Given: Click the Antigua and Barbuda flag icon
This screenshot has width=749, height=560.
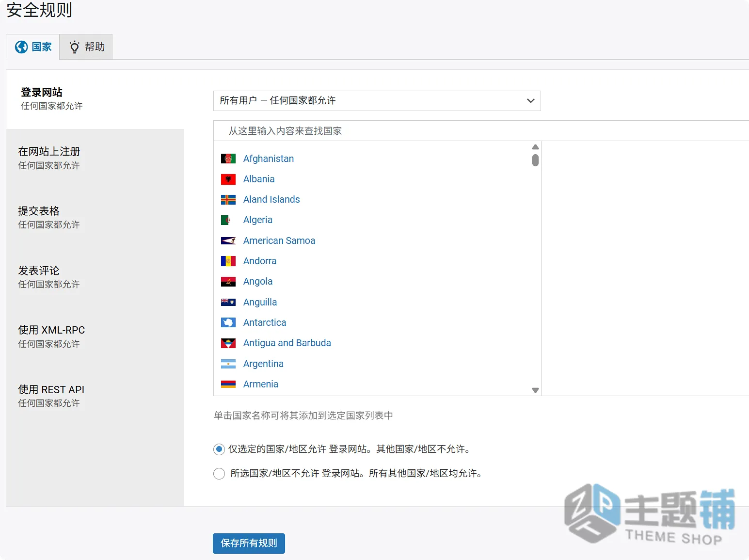Looking at the screenshot, I should tap(228, 343).
